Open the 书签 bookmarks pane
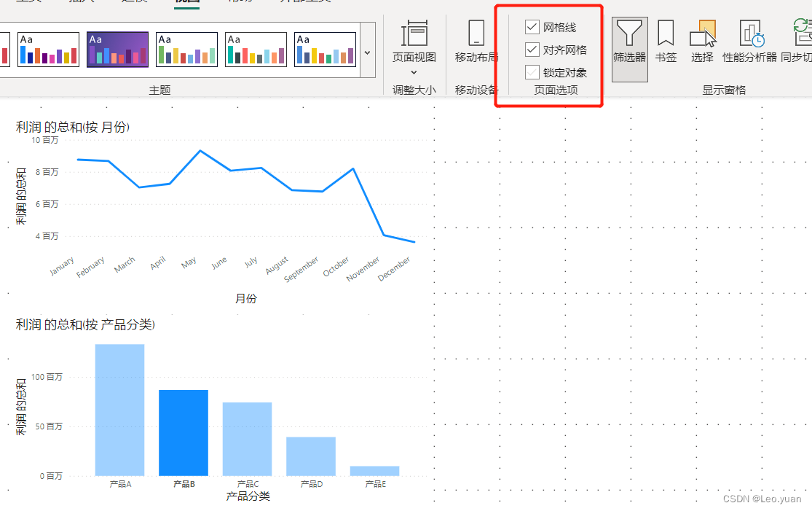The height and width of the screenshot is (511, 812). [666, 42]
